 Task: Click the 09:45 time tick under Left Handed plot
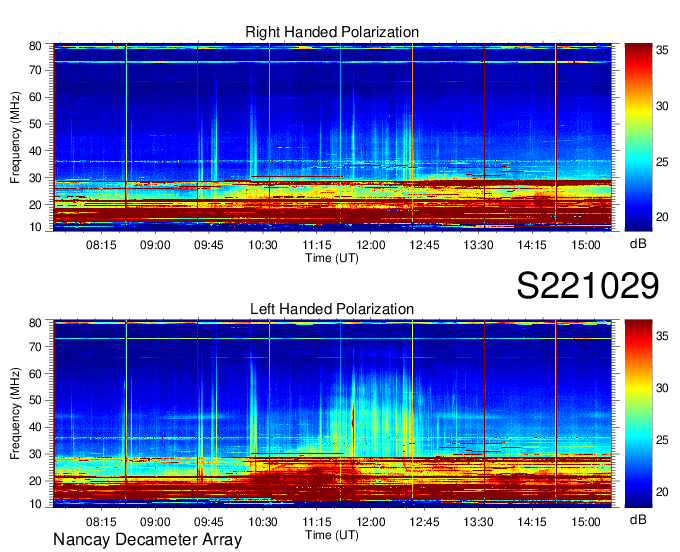[x=209, y=522]
